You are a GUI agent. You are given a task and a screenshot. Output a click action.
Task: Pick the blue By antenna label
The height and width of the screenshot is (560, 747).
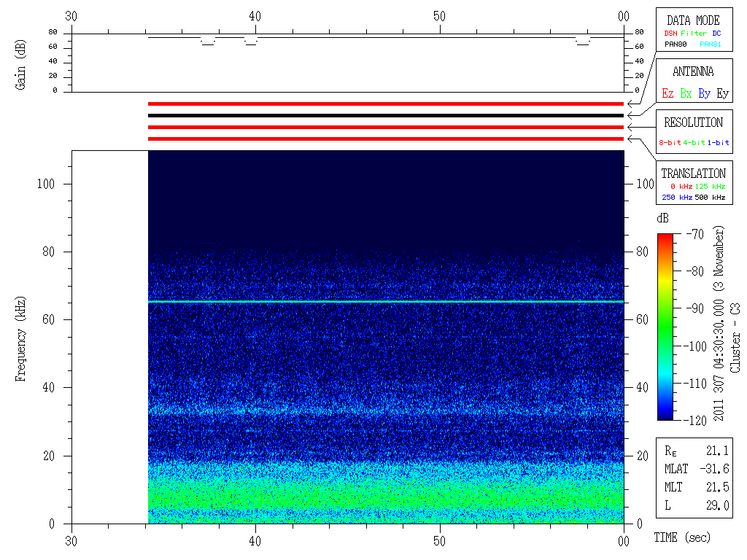[x=704, y=93]
